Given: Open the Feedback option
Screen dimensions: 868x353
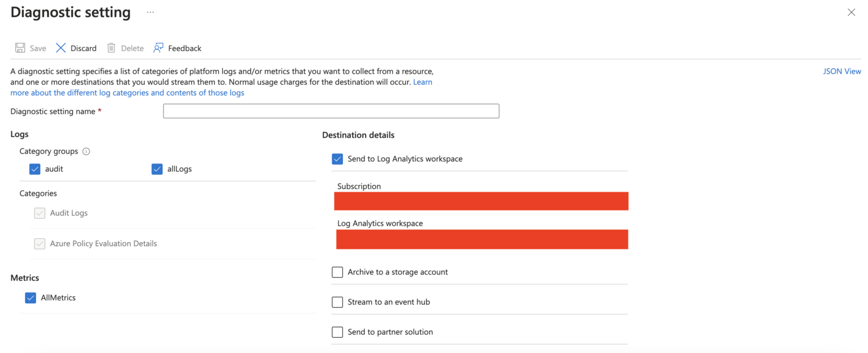Looking at the screenshot, I should point(177,48).
